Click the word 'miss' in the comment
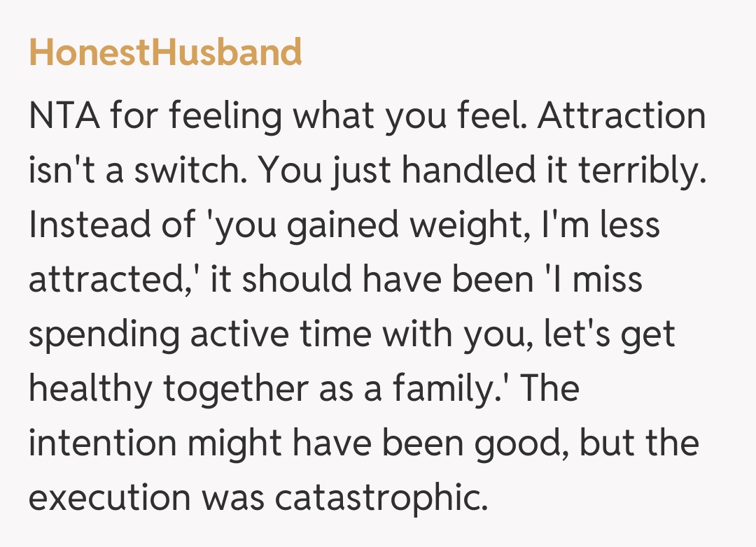 pos(607,280)
